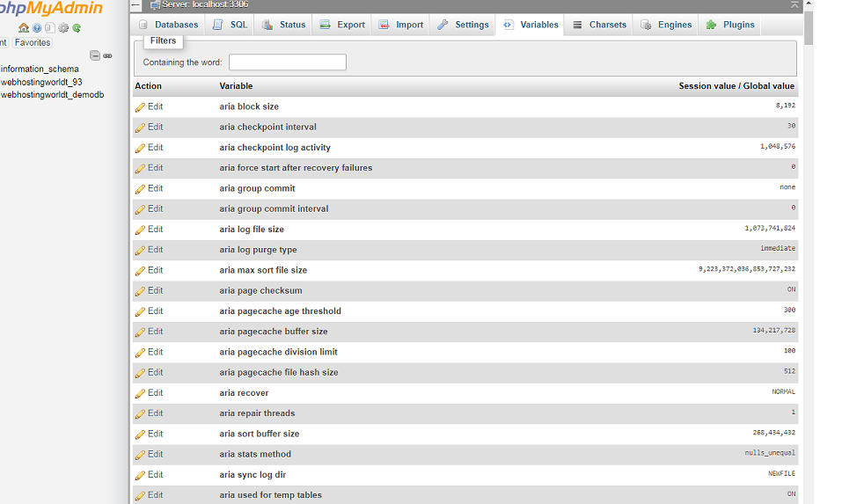Click the link-with-main-panel chain icon

pos(107,55)
